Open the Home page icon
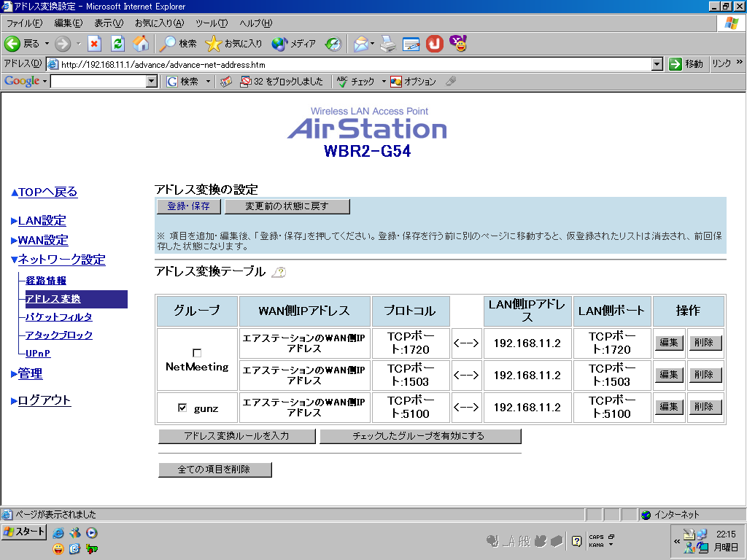Image resolution: width=747 pixels, height=560 pixels. point(141,44)
